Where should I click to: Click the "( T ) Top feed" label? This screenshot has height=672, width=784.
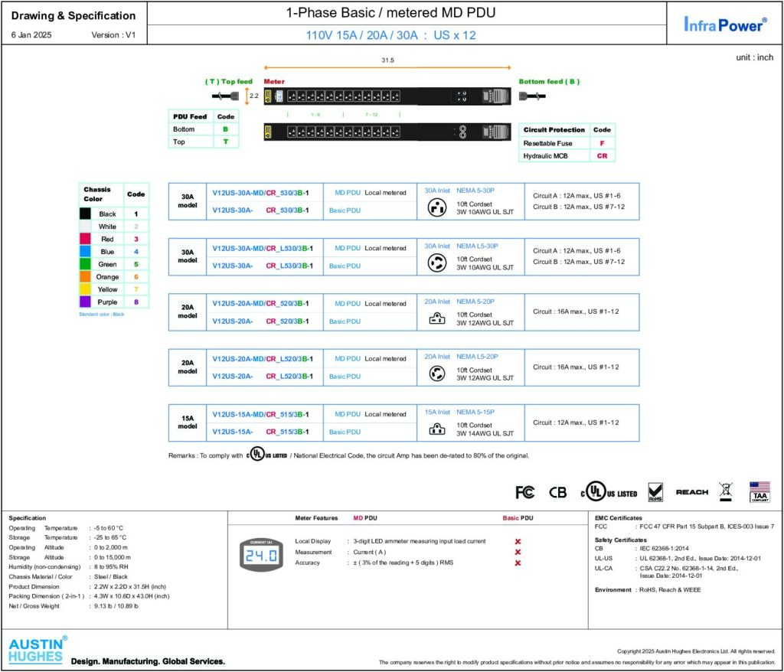point(229,81)
